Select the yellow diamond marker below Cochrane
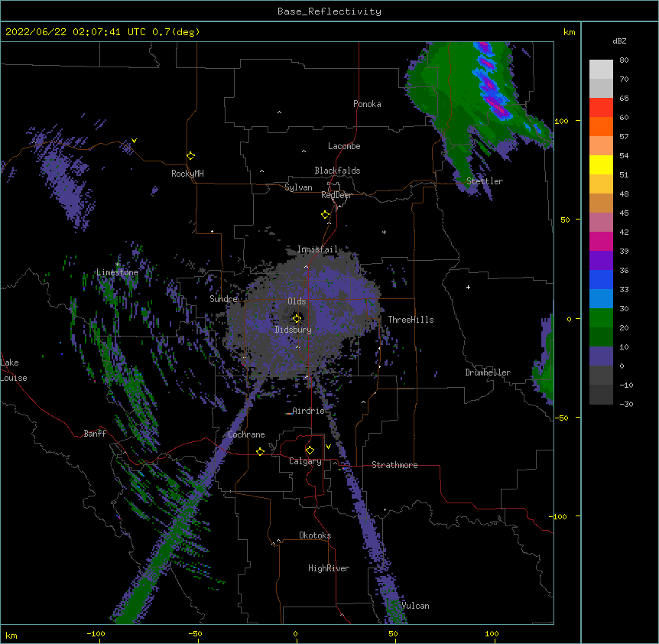This screenshot has height=644, width=659. click(260, 451)
